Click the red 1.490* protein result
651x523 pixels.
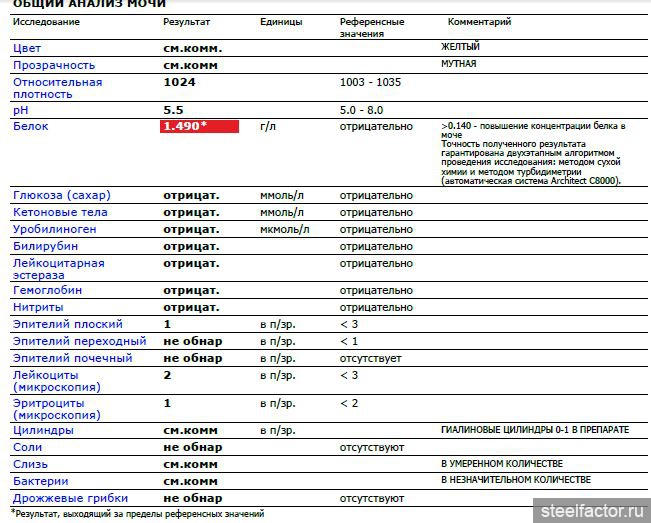[199, 126]
